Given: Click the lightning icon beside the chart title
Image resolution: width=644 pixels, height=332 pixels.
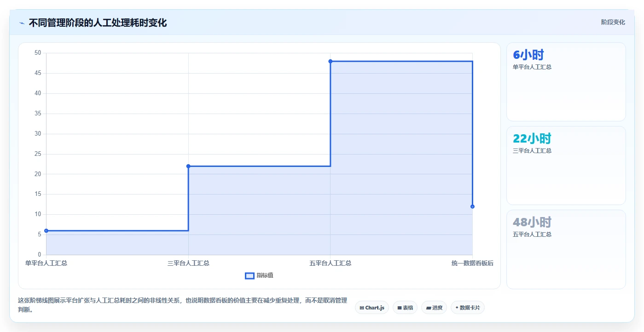Looking at the screenshot, I should 22,23.
